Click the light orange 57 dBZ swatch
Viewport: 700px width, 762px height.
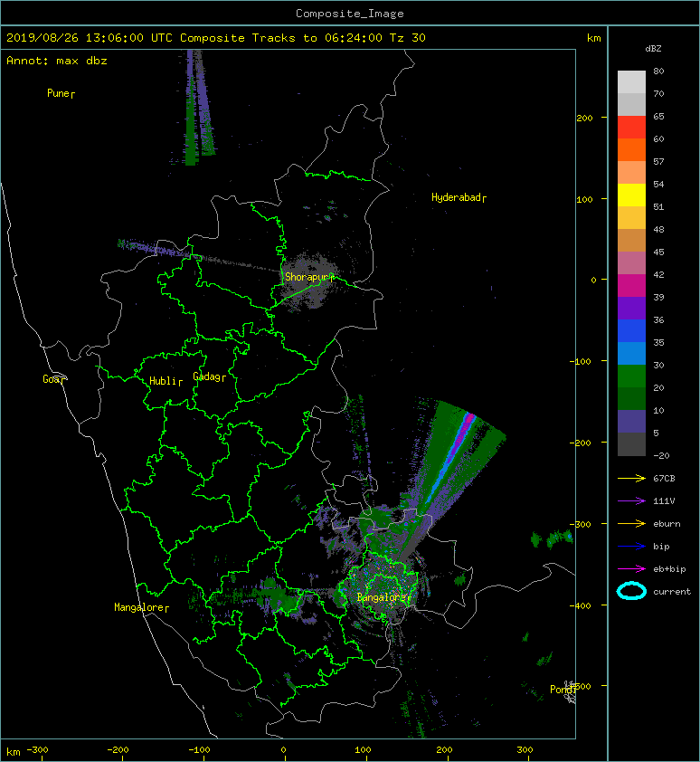tap(631, 172)
